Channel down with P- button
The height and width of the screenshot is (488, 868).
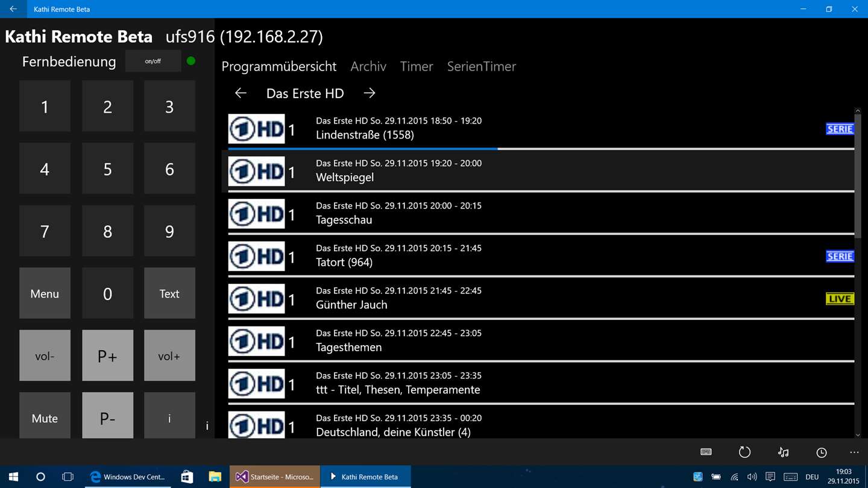[107, 415]
